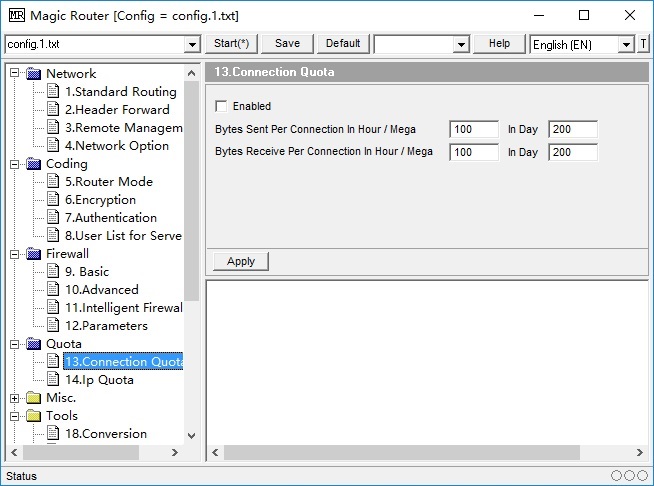This screenshot has height=486, width=654.
Task: Click the log panel horizontal scrollbar thumb
Action: pos(402,452)
